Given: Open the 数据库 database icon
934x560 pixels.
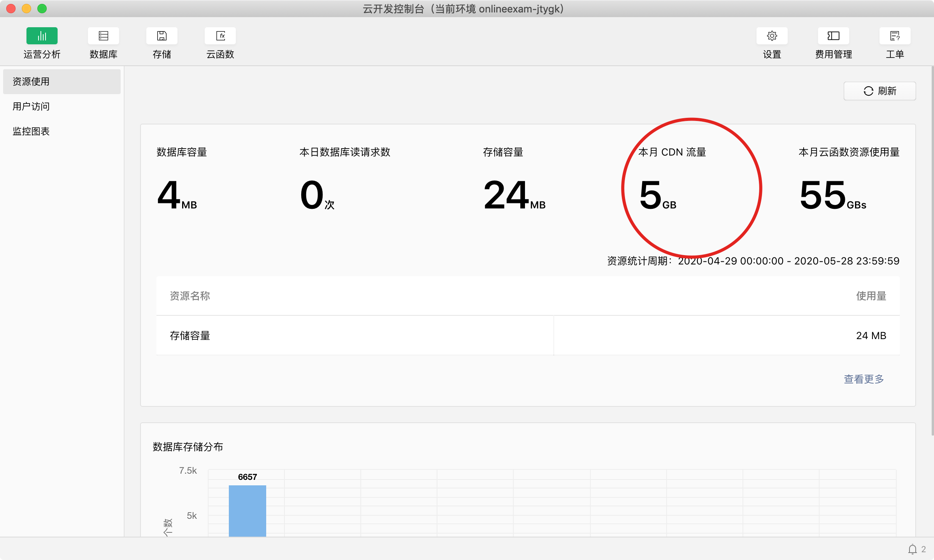Looking at the screenshot, I should (103, 36).
